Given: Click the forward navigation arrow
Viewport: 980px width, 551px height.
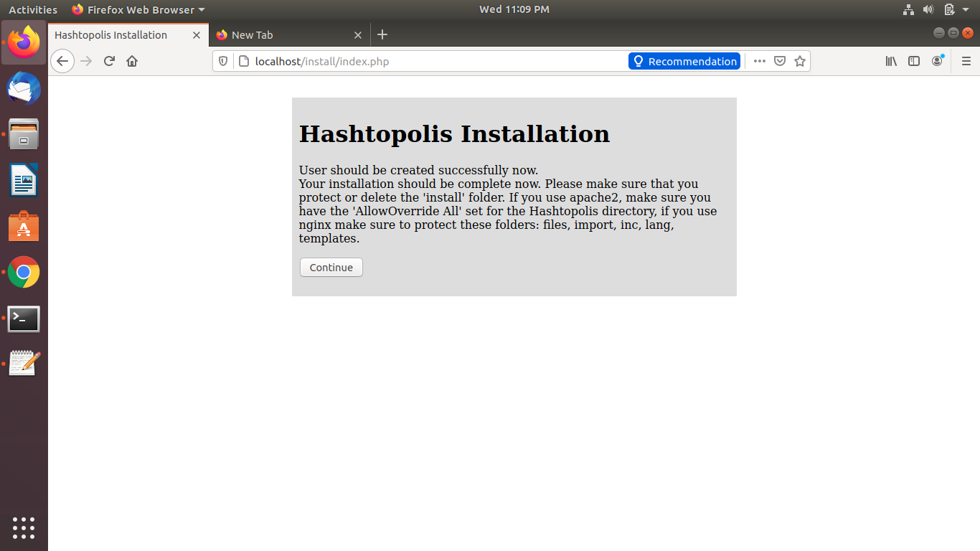Looking at the screenshot, I should point(86,61).
